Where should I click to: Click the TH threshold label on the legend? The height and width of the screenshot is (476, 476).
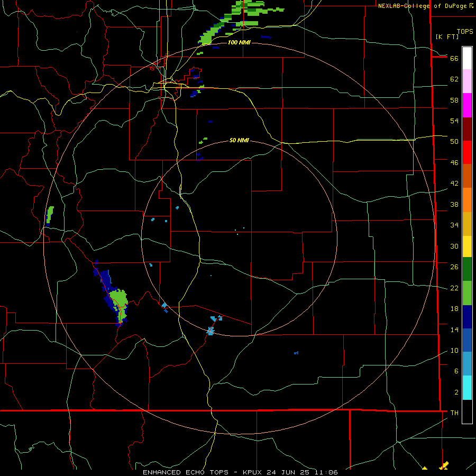click(454, 413)
